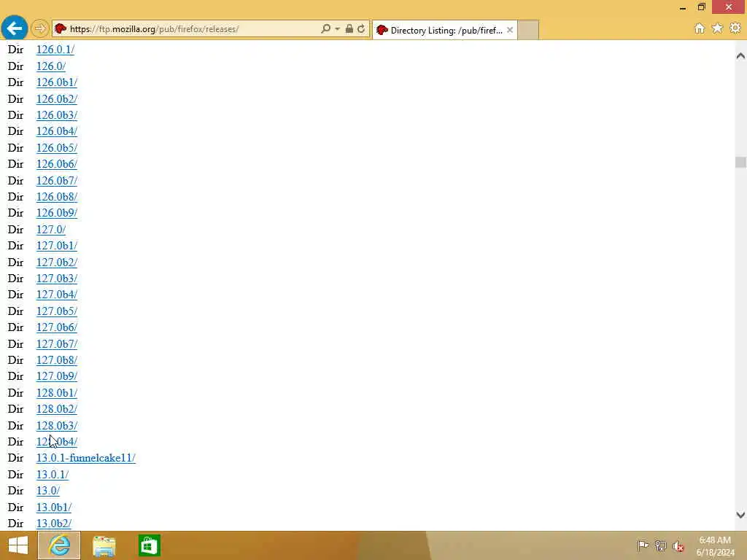Go to Home page icon
The image size is (747, 560).
click(700, 28)
